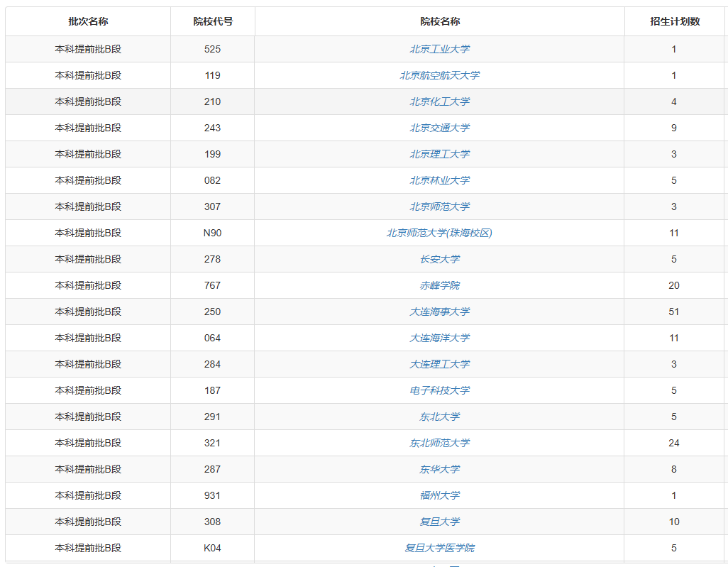
Task: Open the 复旦大学医学院 link
Action: [x=440, y=548]
